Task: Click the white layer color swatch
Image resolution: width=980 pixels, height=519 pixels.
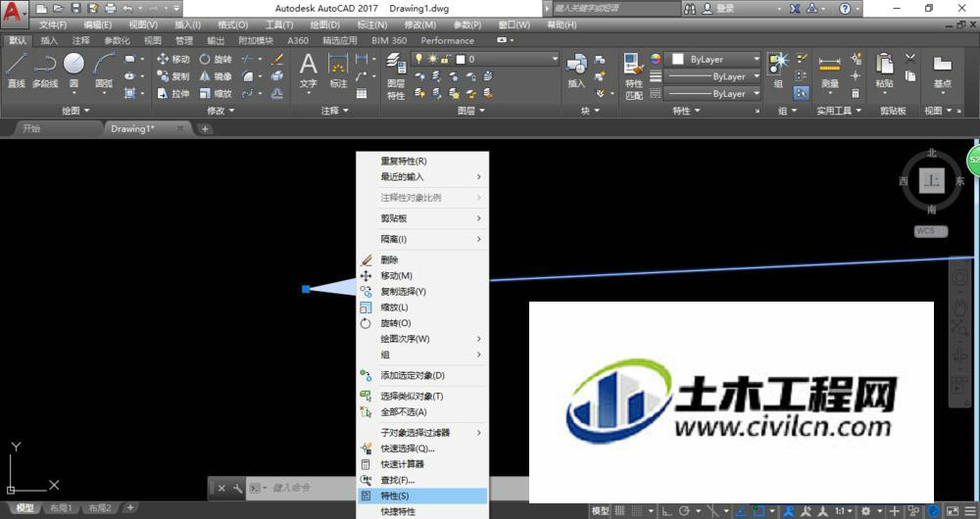Action: click(462, 60)
